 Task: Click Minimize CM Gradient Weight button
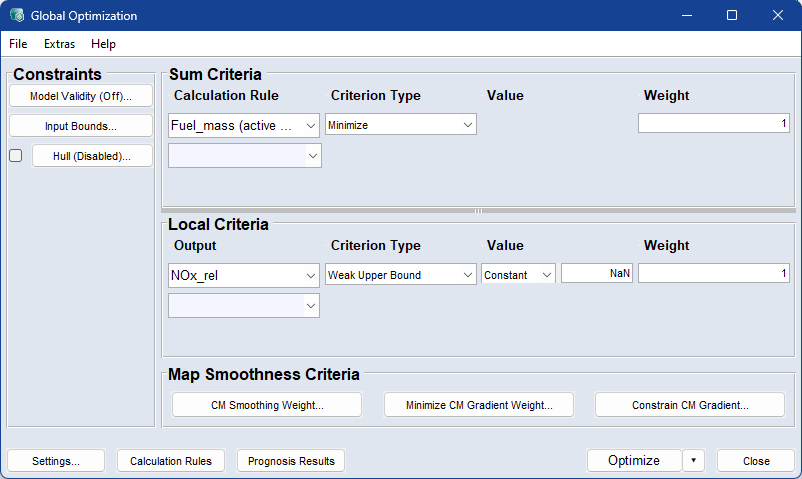(478, 405)
